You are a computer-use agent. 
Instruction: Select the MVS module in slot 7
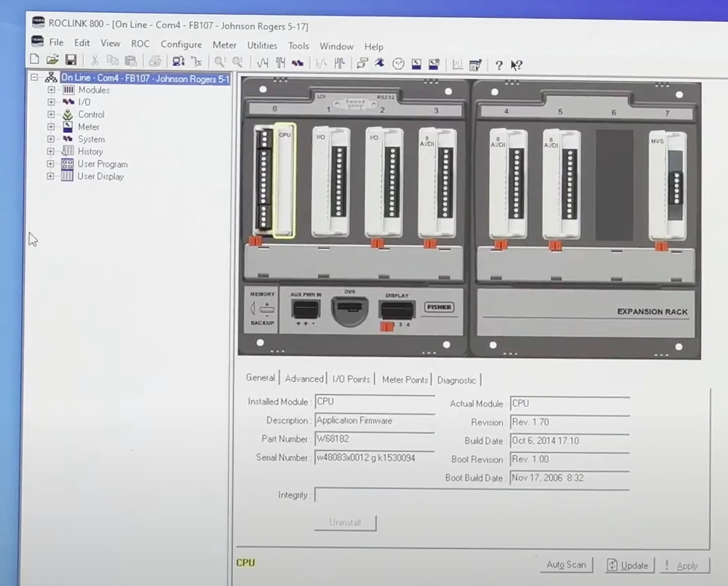tap(668, 185)
